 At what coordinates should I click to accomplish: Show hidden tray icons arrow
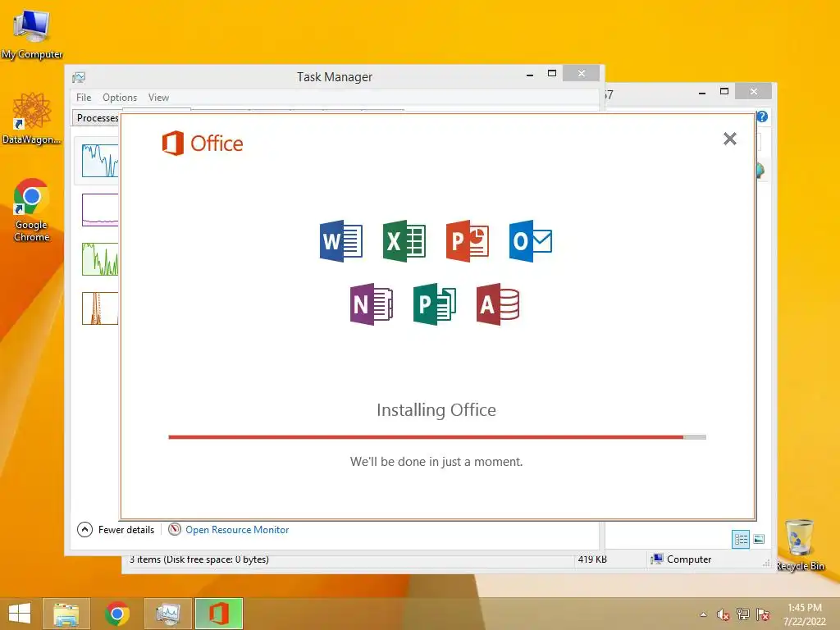pos(703,614)
